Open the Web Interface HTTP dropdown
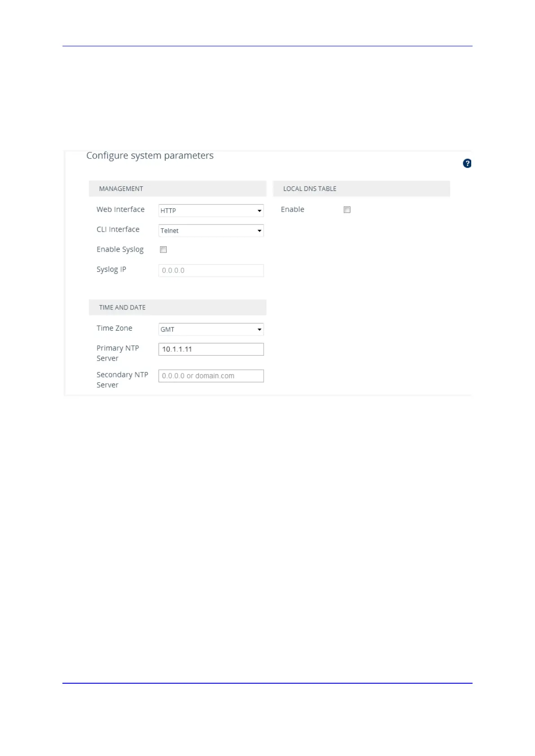The image size is (535, 756). coord(211,211)
